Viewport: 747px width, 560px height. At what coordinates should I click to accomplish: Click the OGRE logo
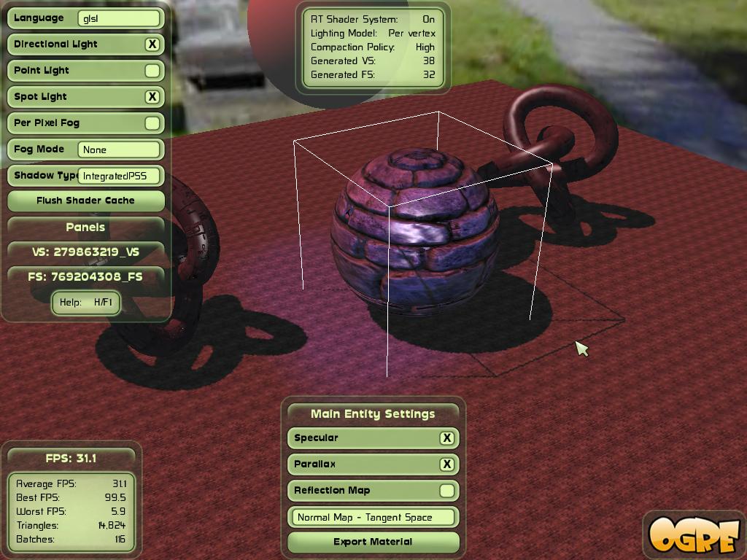694,534
